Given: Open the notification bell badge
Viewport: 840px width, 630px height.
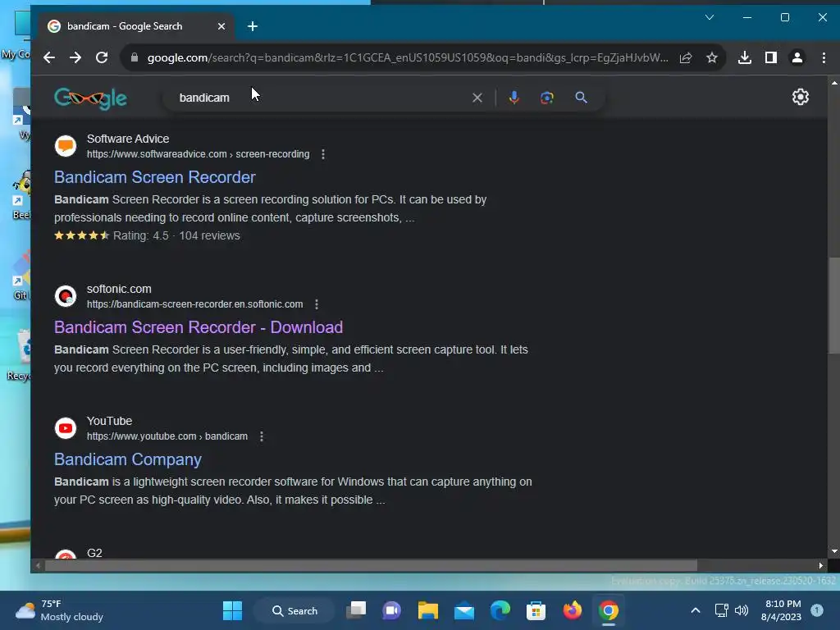Looking at the screenshot, I should click(x=817, y=610).
